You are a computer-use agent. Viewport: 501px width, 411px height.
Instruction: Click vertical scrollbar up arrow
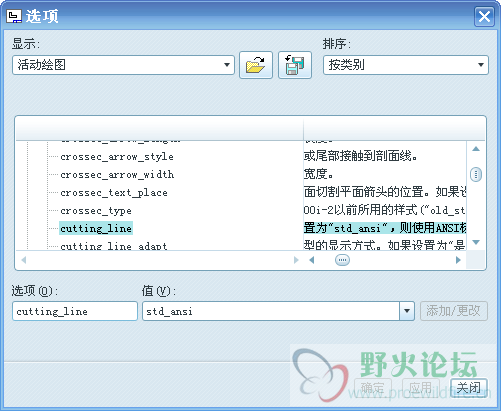tap(476, 149)
